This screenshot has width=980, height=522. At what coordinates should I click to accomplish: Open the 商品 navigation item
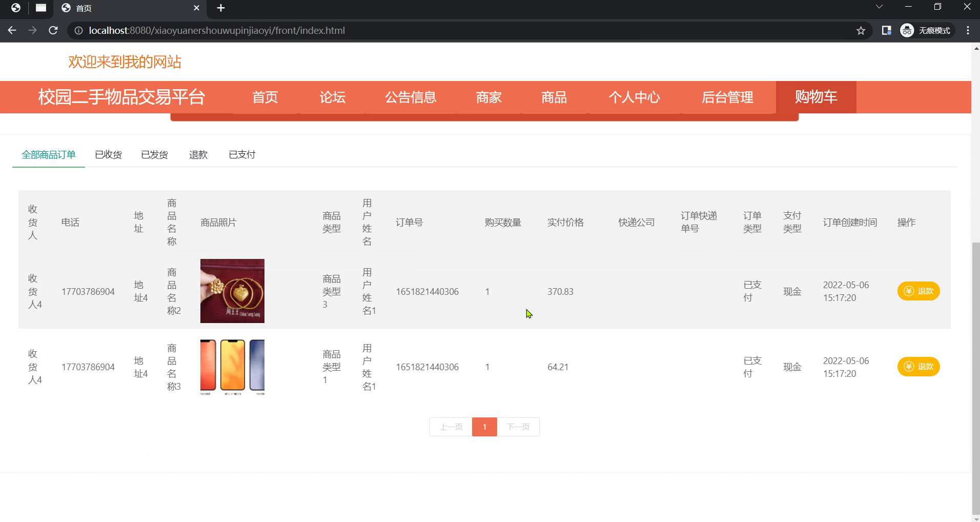point(554,97)
